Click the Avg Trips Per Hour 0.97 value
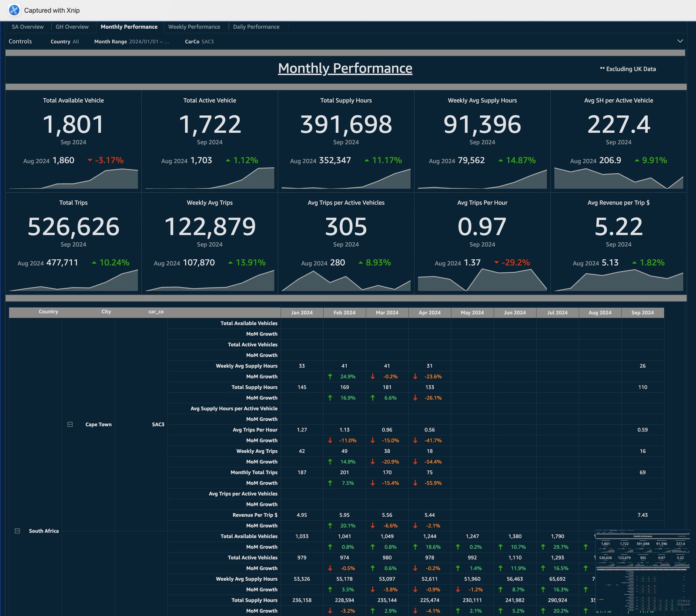The image size is (696, 616). point(482,227)
